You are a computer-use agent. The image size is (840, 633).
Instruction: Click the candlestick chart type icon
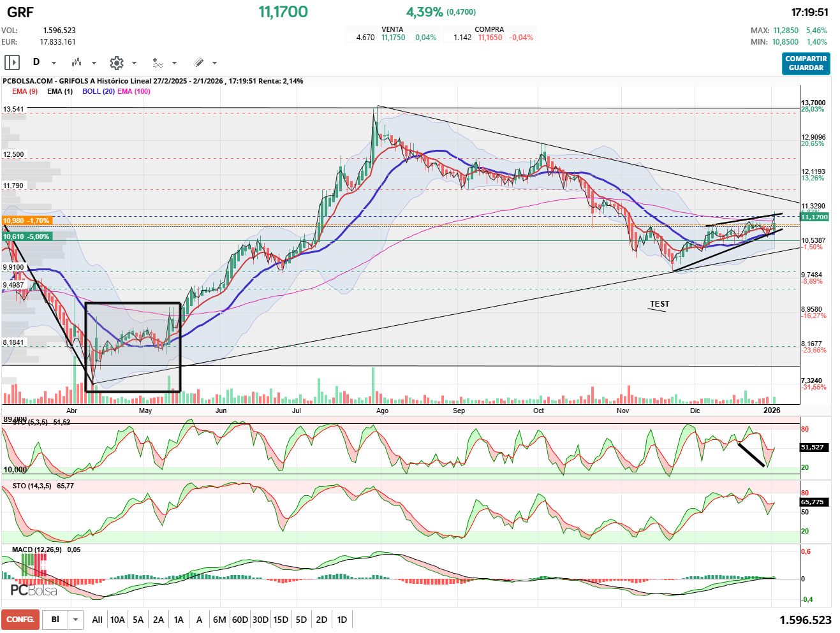[77, 62]
